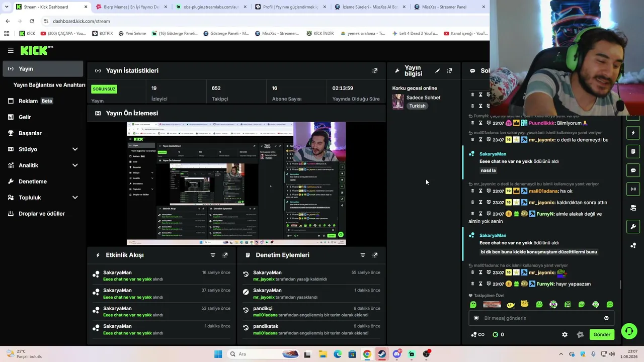This screenshot has height=362, width=644.
Task: Click the channel points icon in right sidebar
Action: pyautogui.click(x=633, y=245)
